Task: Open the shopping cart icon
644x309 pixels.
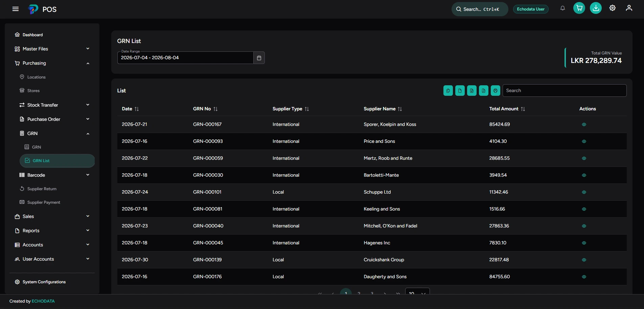Action: (579, 8)
